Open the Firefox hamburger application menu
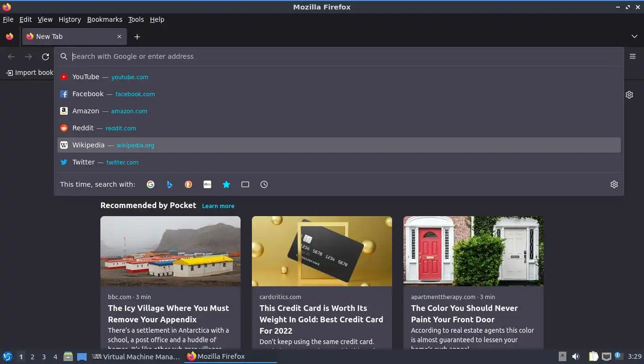Viewport: 644px width, 364px height. pos(633,56)
